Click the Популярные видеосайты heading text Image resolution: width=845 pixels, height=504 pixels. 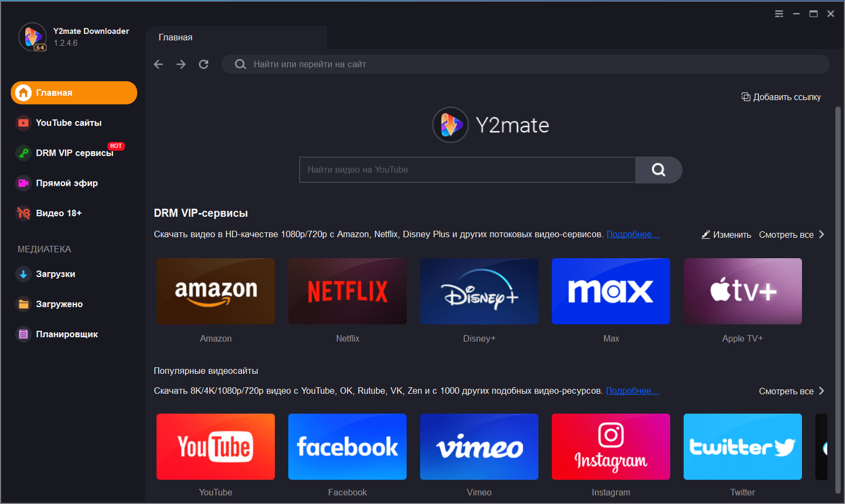(206, 371)
